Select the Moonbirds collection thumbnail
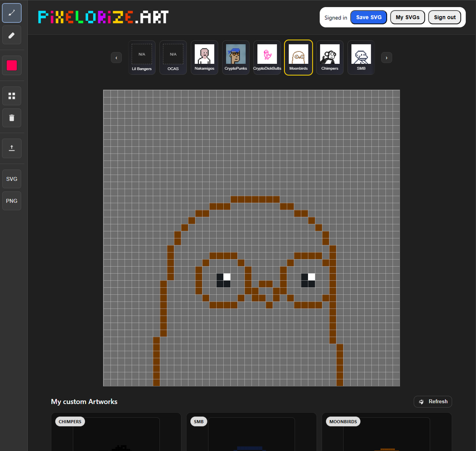This screenshot has width=476, height=451. 298,57
